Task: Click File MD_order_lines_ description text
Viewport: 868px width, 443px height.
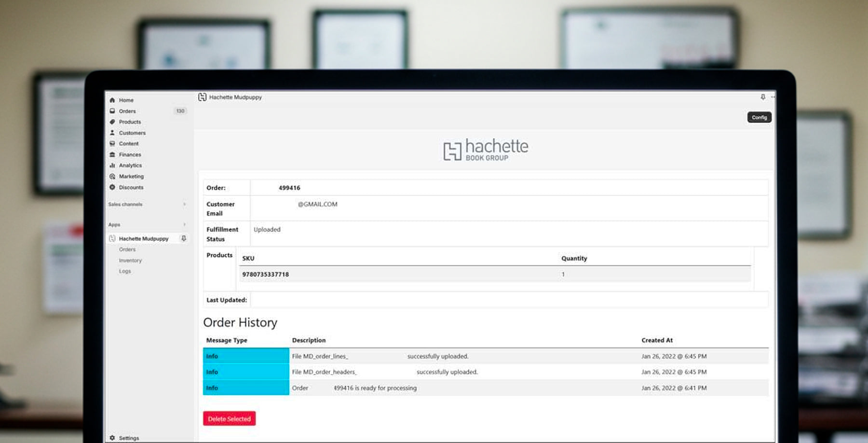Action: [x=320, y=356]
